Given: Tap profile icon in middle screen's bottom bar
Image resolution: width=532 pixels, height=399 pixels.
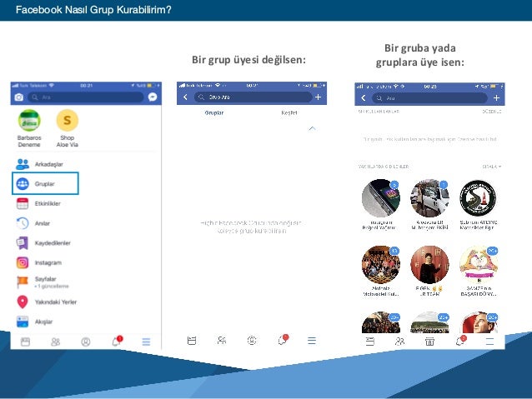Looking at the screenshot, I should click(x=252, y=341).
